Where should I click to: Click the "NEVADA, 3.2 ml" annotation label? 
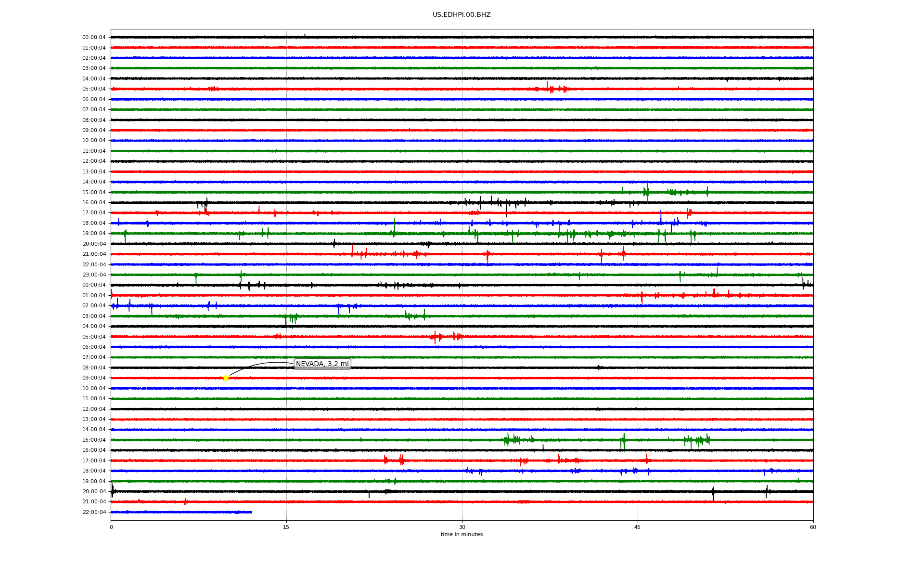point(322,364)
